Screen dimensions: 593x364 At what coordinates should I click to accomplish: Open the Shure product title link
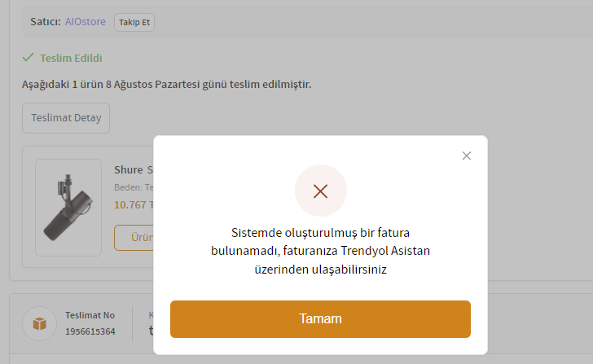point(129,169)
